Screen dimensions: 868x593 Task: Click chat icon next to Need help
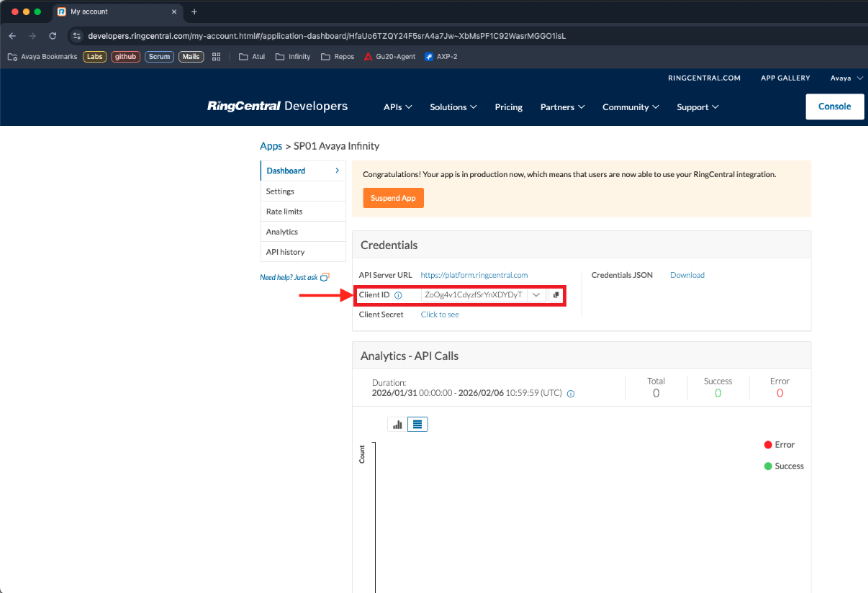point(325,277)
